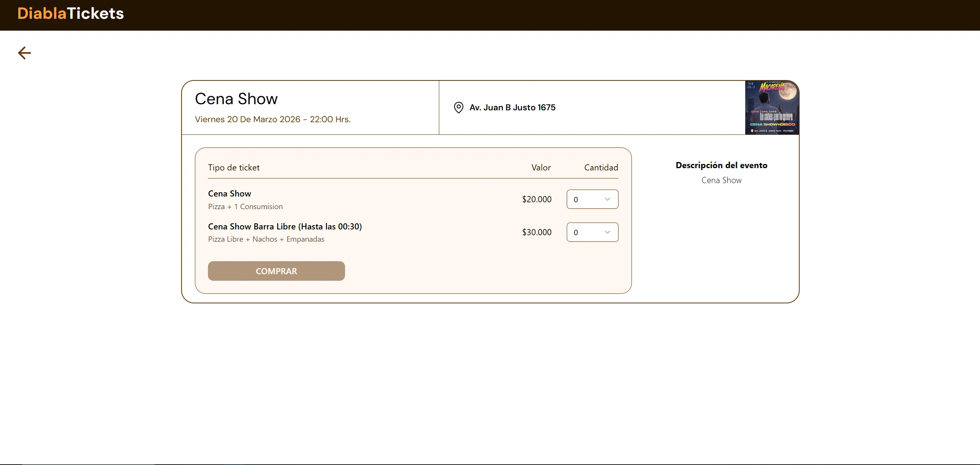Click the 'Cantidad' column header

coord(600,167)
